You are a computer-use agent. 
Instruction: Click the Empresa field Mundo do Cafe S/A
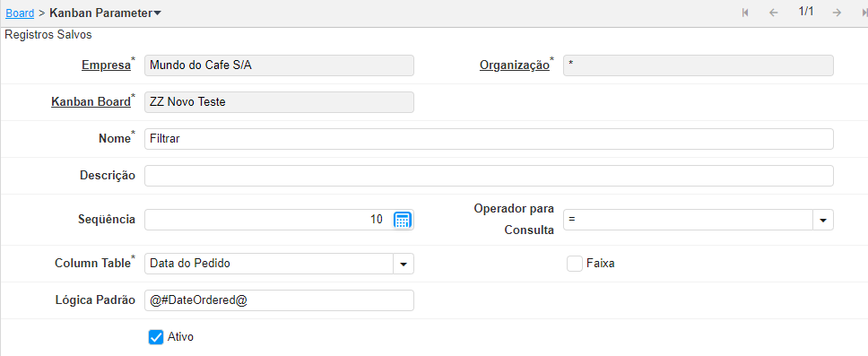(x=279, y=65)
